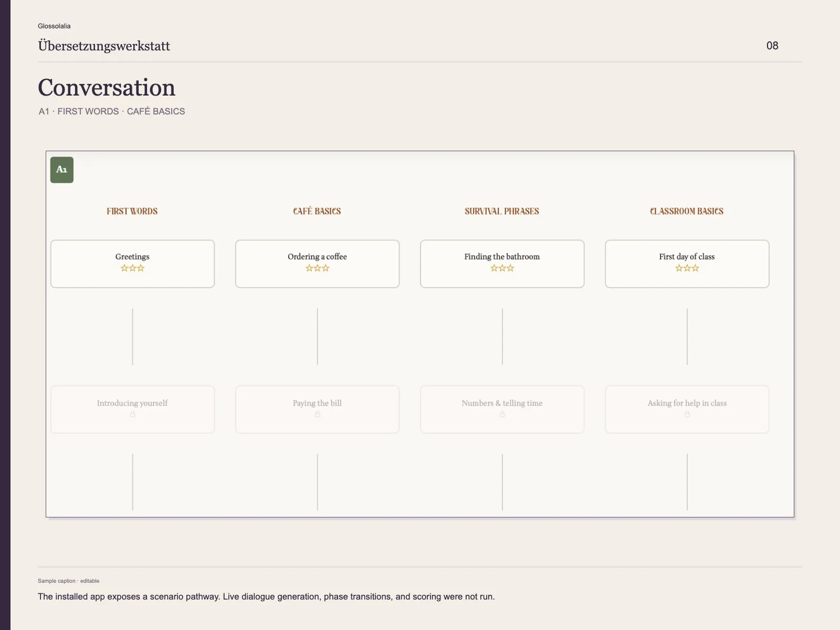The image size is (840, 630).
Task: Click the Glossolalia label at top
Action: pyautogui.click(x=54, y=26)
